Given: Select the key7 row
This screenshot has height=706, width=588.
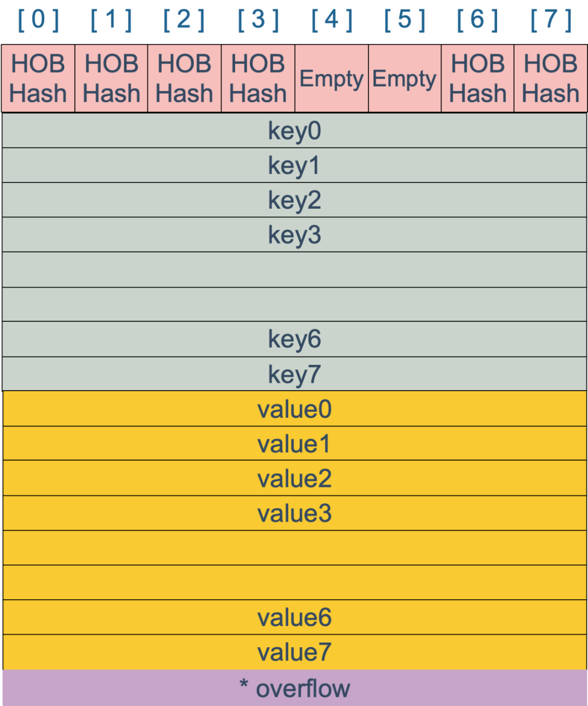Looking at the screenshot, I should (294, 374).
